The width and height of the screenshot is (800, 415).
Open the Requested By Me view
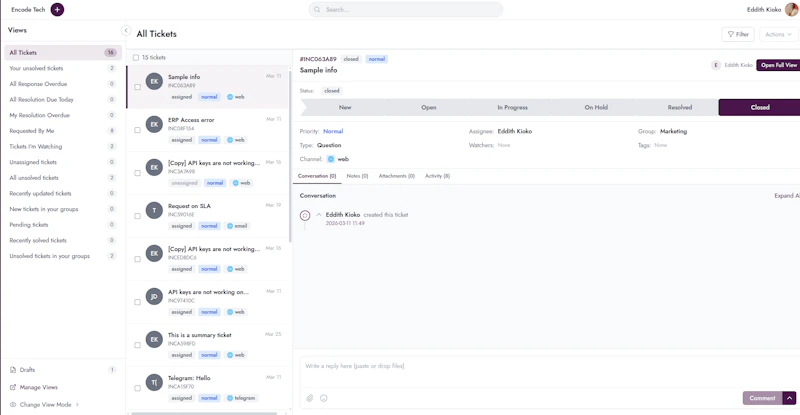[63, 131]
